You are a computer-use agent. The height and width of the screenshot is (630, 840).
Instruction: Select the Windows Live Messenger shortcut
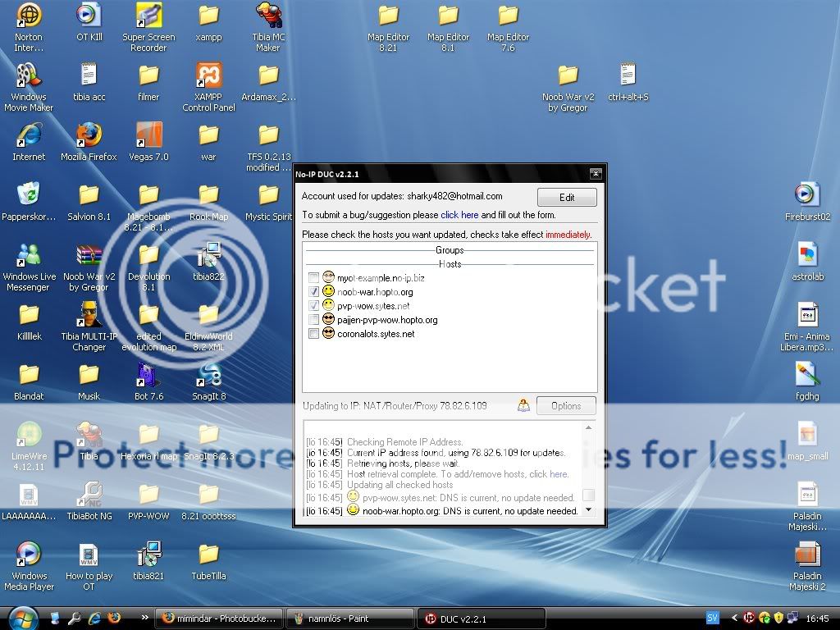click(x=29, y=267)
